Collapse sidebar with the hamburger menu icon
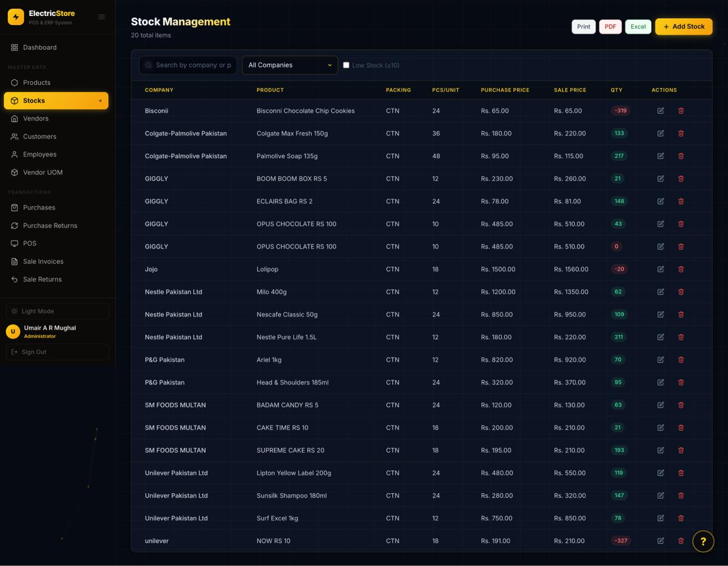This screenshot has width=728, height=566. [102, 17]
